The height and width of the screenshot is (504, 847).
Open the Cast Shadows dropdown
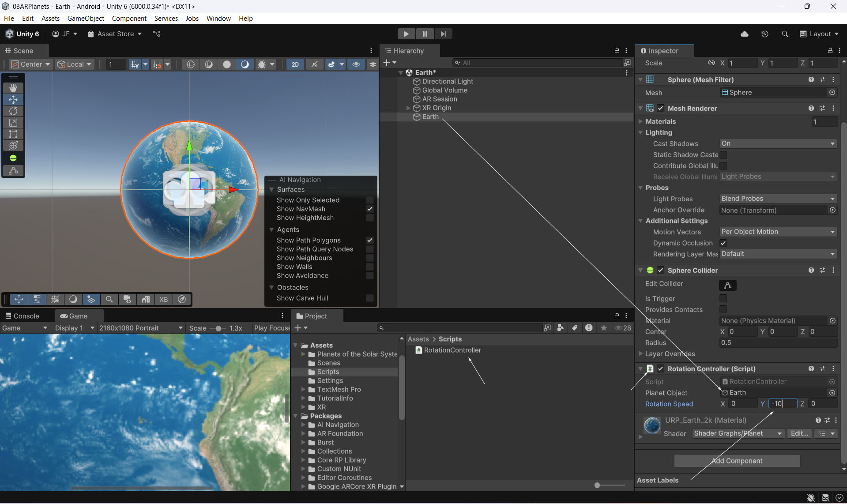point(778,144)
